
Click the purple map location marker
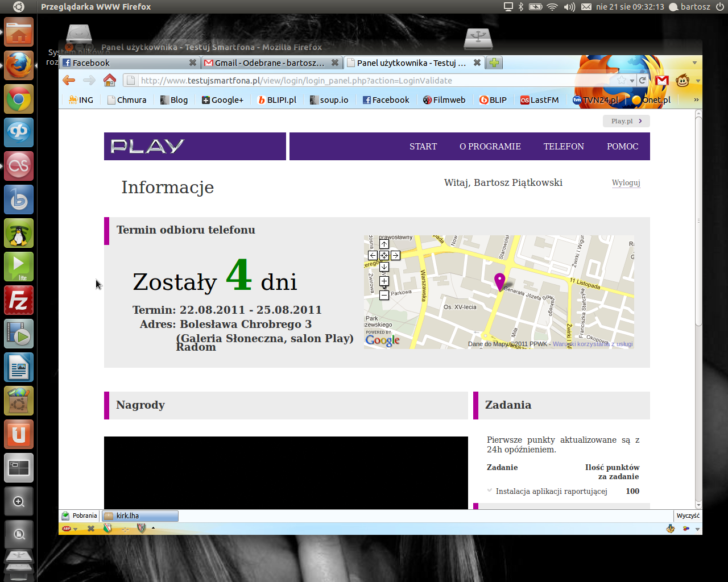point(499,281)
